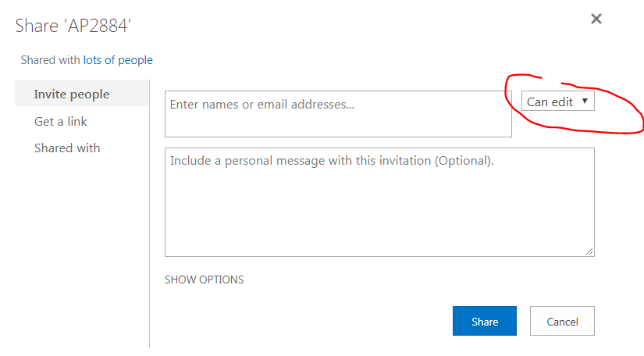Click the 'Include a personal message' placeholder
The image size is (644, 356).
pyautogui.click(x=332, y=161)
